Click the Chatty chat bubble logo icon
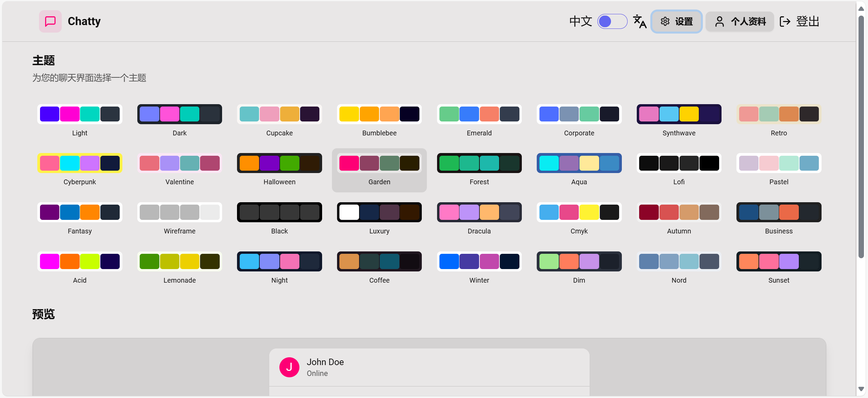 tap(50, 21)
